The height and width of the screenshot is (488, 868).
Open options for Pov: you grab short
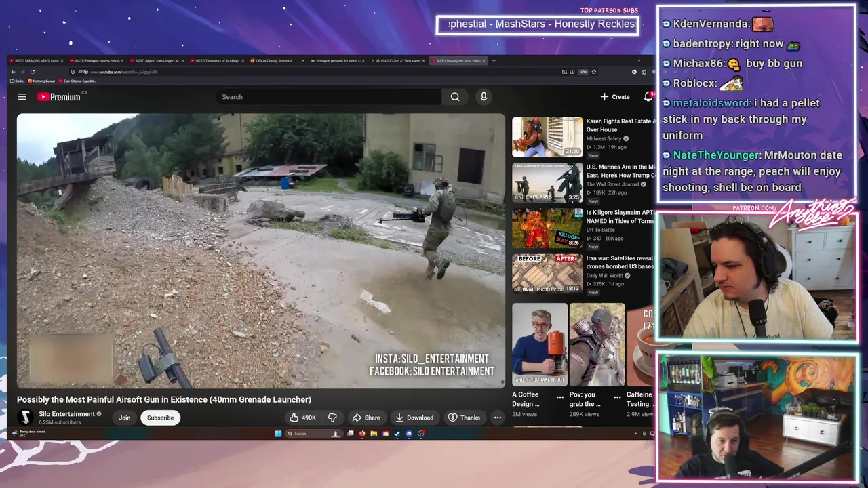[x=617, y=397]
